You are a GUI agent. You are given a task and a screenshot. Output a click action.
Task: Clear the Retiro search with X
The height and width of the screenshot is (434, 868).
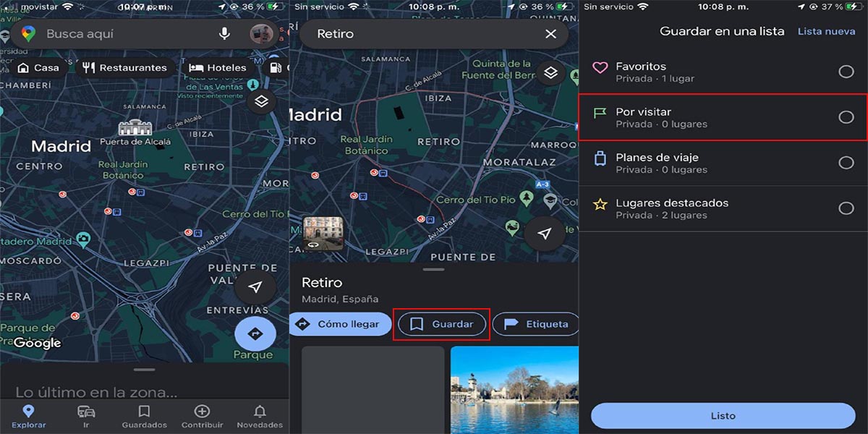click(551, 34)
